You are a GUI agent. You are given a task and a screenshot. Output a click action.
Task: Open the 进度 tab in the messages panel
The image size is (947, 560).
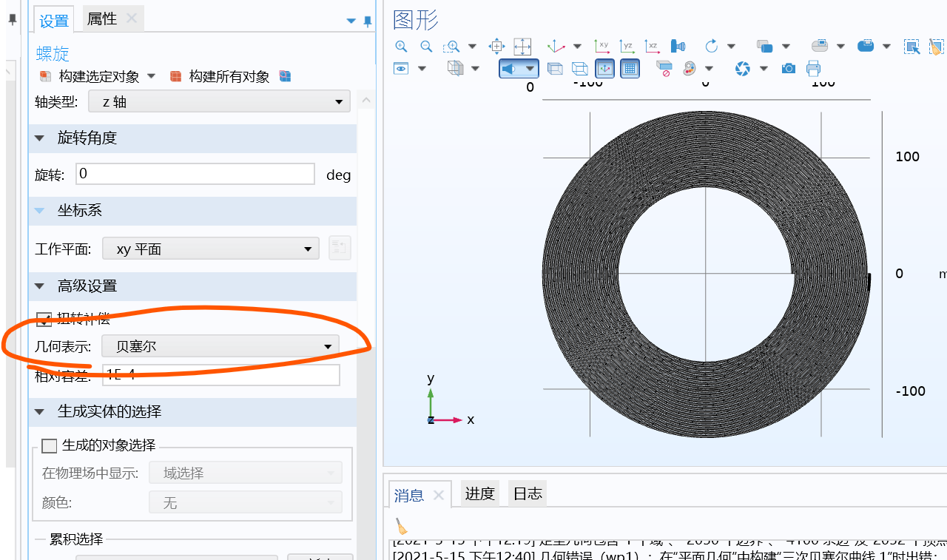pyautogui.click(x=479, y=493)
